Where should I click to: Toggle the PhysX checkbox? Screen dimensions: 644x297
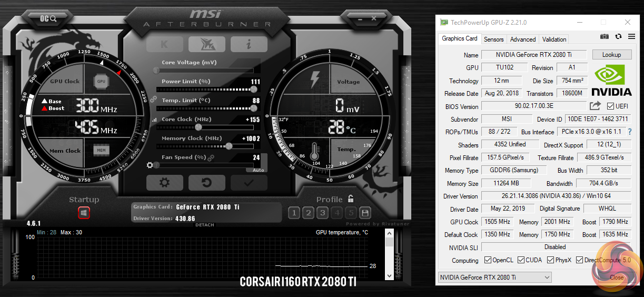[551, 260]
